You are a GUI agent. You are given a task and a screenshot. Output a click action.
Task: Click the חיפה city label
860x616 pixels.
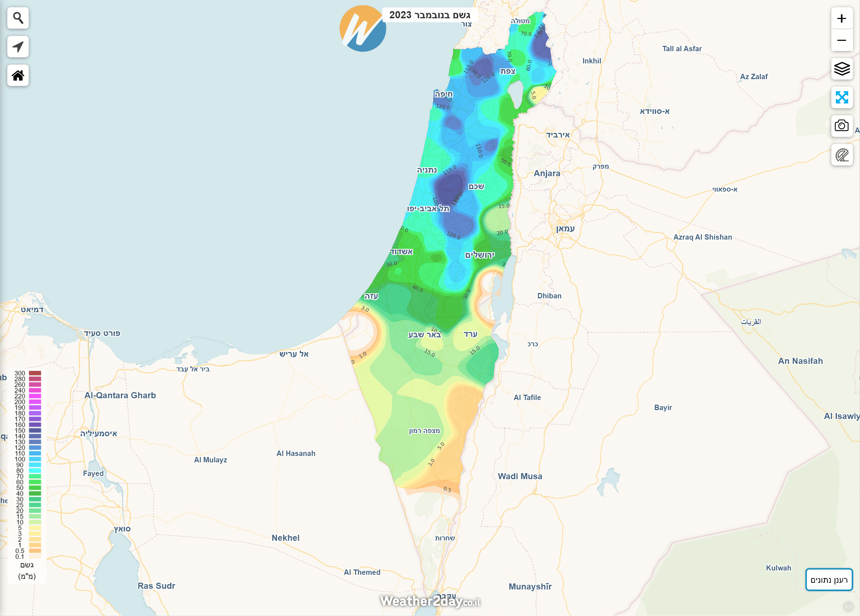(443, 94)
